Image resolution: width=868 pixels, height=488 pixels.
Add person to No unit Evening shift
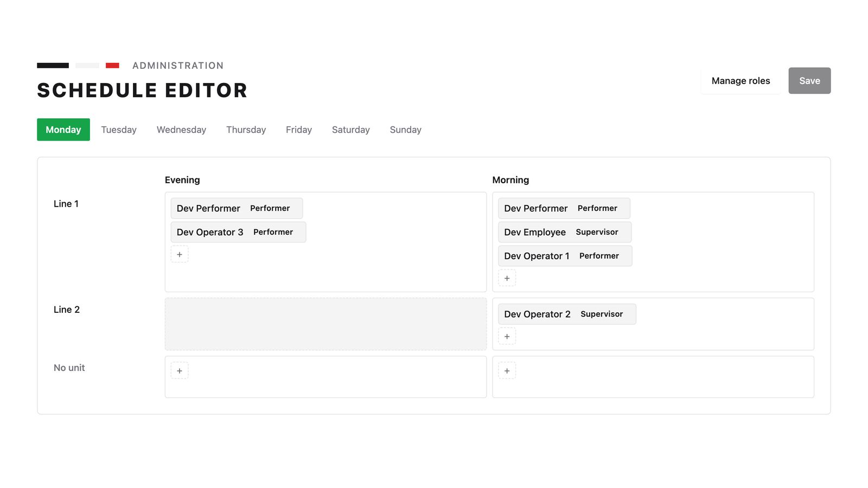coord(180,371)
